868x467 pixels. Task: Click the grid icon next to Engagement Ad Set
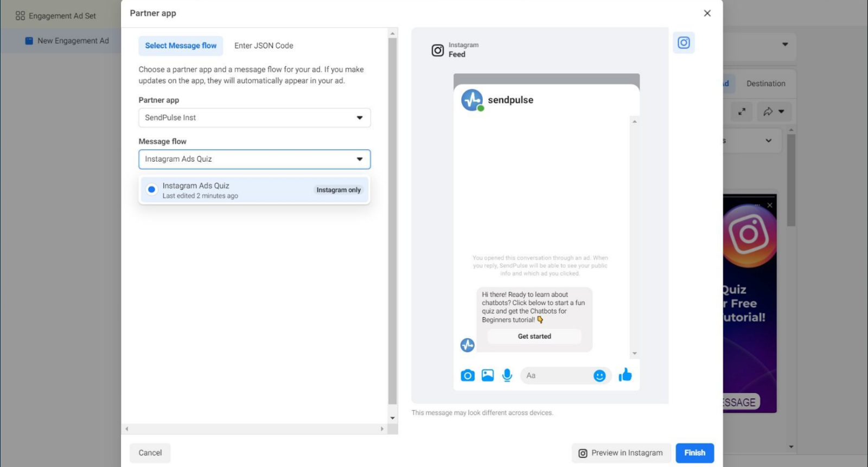click(20, 16)
